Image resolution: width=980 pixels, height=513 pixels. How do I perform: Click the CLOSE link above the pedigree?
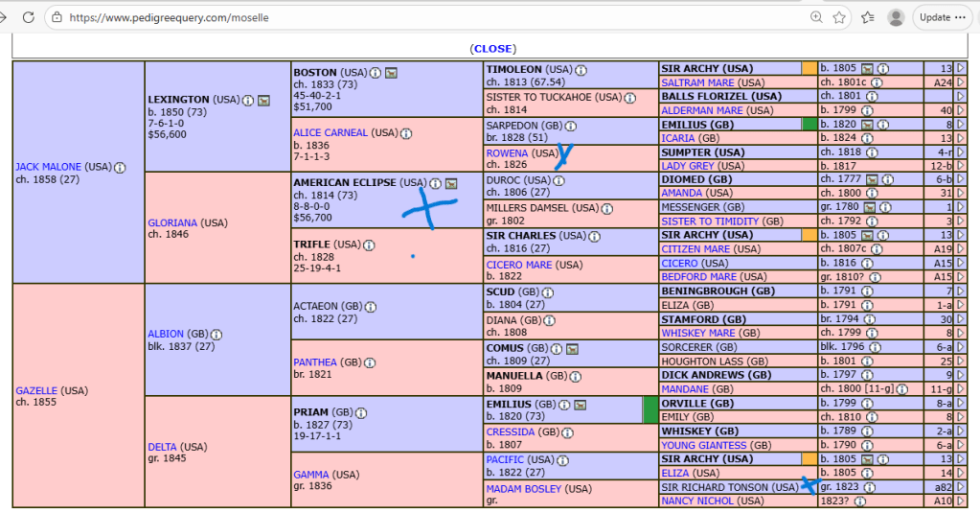coord(492,49)
